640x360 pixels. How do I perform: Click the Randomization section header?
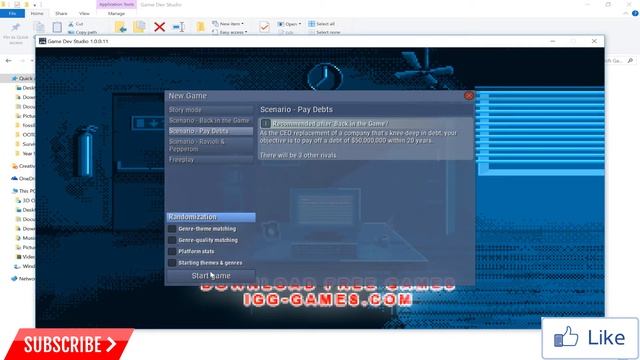pos(211,217)
